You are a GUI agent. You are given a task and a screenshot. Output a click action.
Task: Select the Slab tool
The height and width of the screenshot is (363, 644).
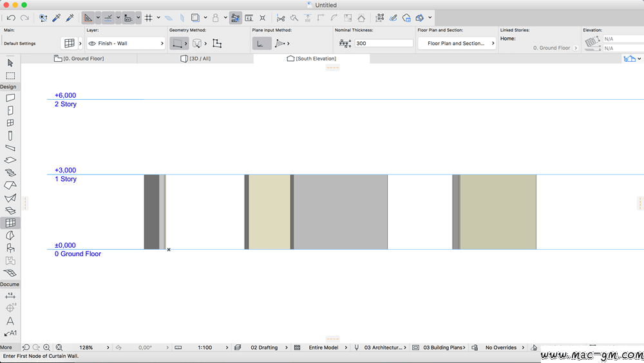coord(10,160)
